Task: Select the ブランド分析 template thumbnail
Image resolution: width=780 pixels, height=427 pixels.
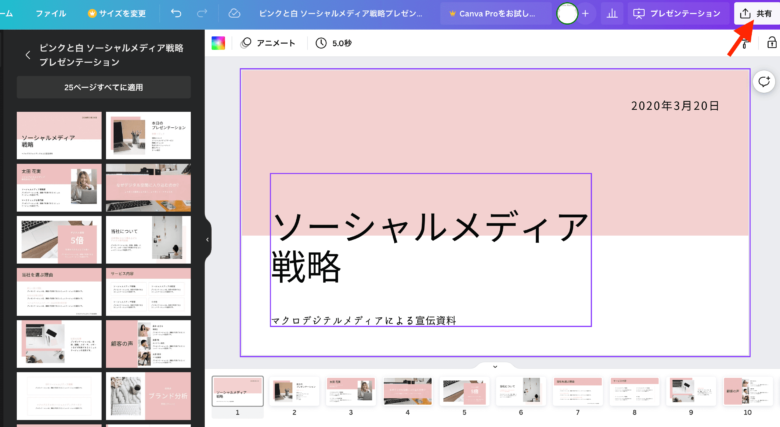Action: click(148, 396)
